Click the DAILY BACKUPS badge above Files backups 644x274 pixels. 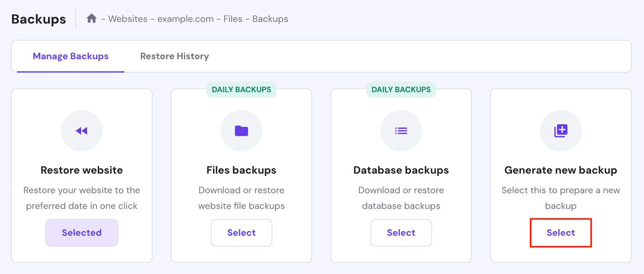[x=241, y=89]
